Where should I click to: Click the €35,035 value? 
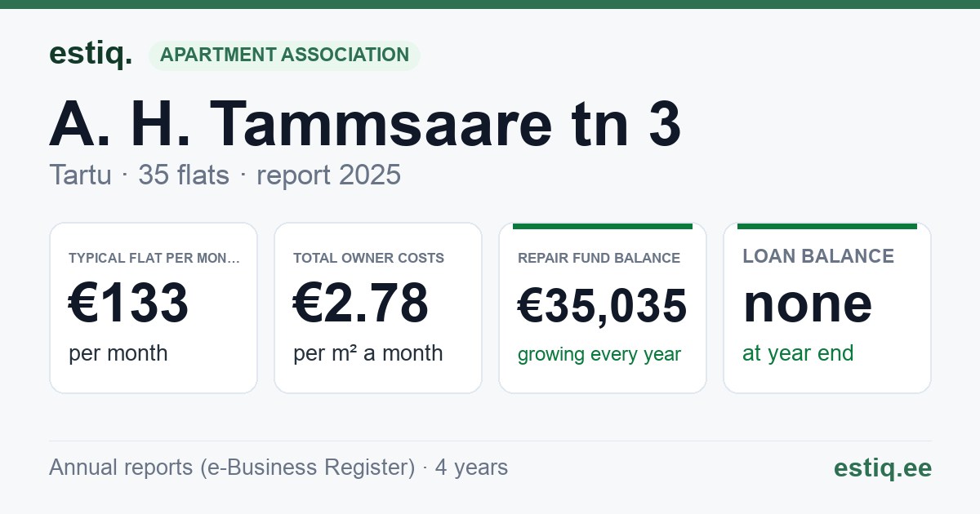[603, 306]
